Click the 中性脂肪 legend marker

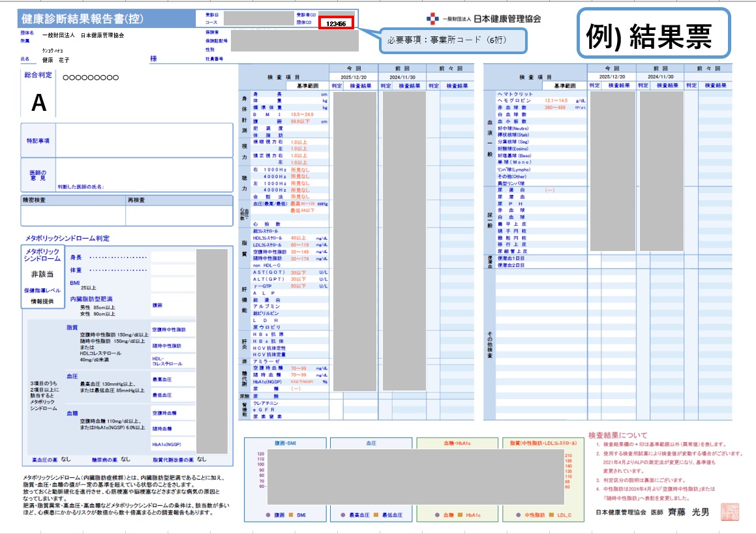tap(518, 515)
